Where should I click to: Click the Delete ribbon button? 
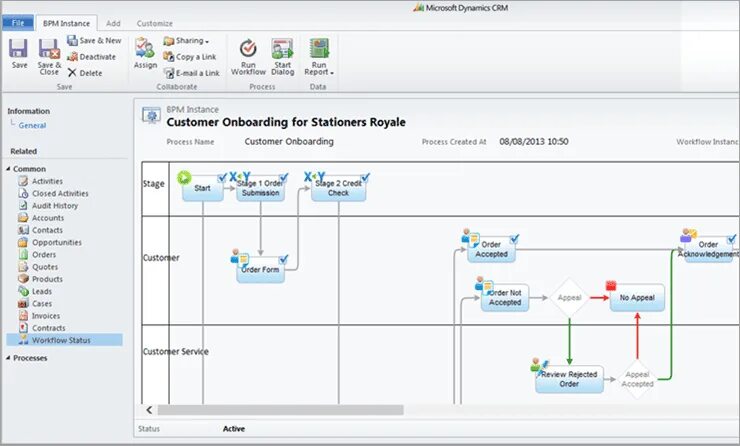(x=84, y=73)
